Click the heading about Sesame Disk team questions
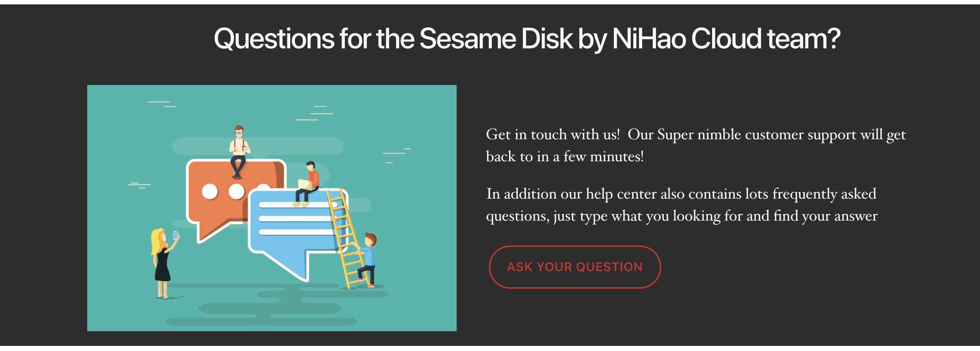The height and width of the screenshot is (351, 980). (527, 39)
